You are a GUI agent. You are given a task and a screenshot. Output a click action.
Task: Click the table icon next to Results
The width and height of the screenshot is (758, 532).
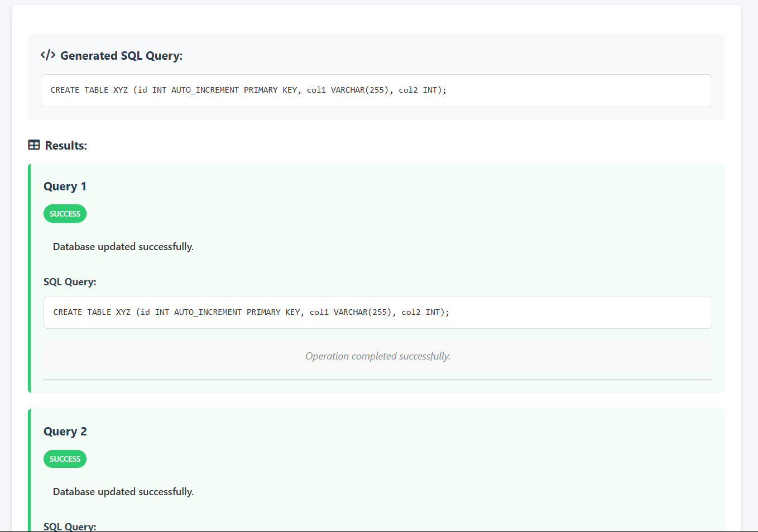[34, 145]
